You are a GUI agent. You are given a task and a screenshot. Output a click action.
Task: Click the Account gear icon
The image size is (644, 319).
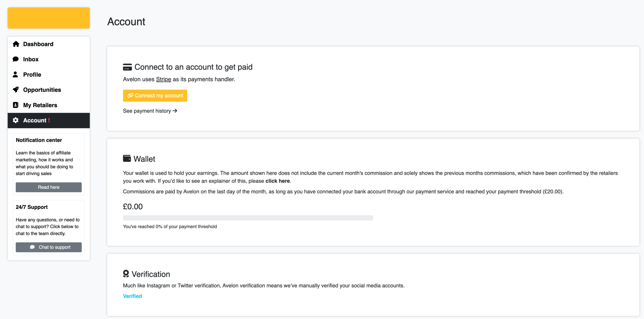[16, 120]
